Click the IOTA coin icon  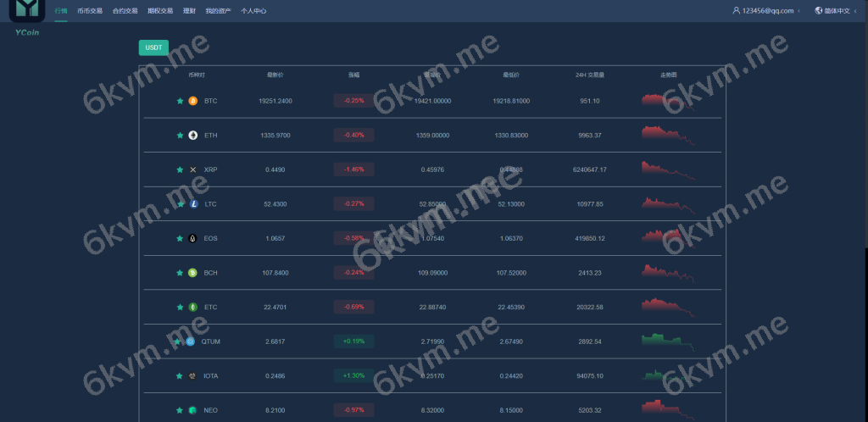point(193,375)
